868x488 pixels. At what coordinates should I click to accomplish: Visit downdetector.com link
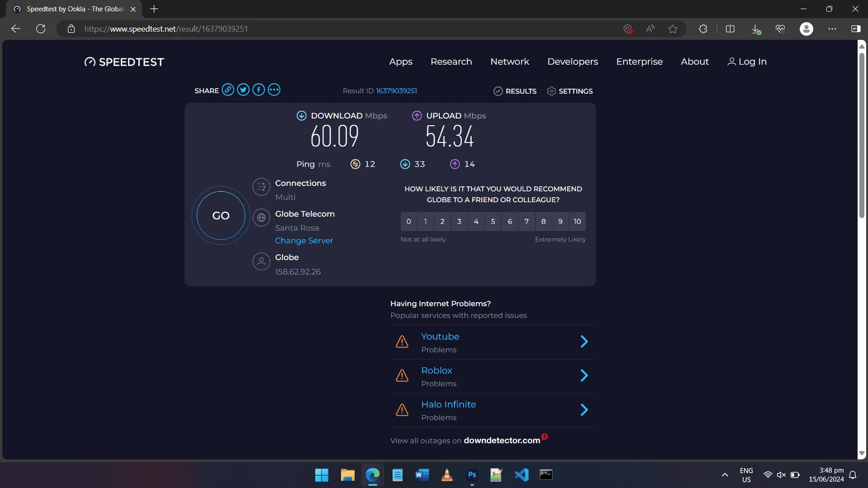click(x=502, y=441)
